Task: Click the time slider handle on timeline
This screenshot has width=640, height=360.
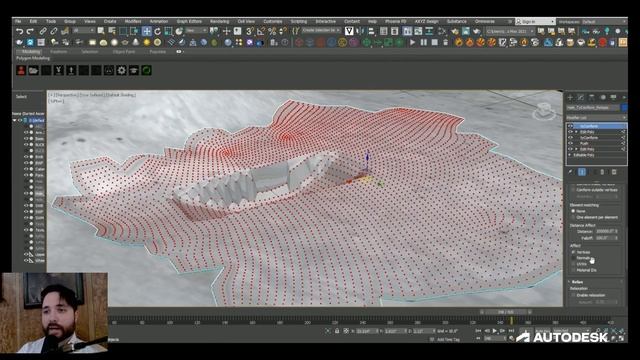Action: [505, 312]
